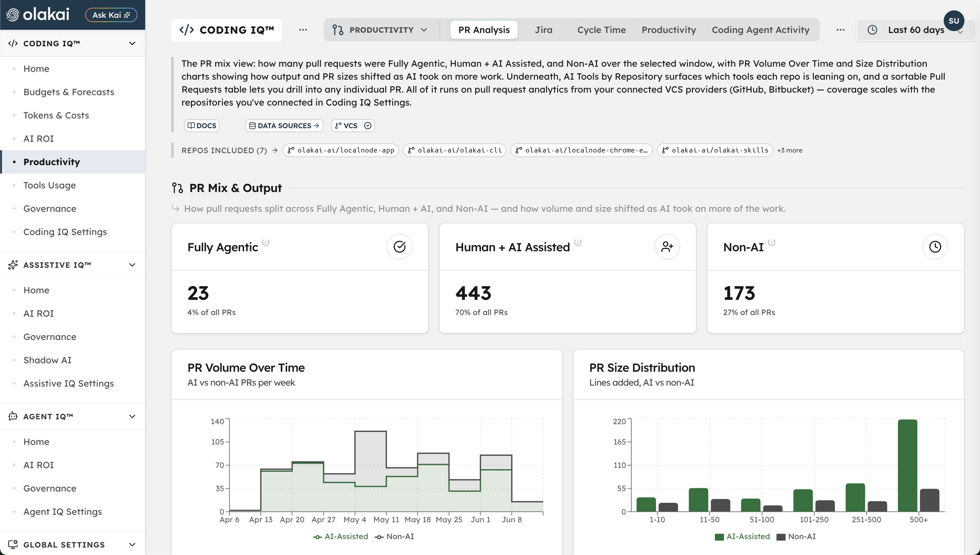
Task: Open Coding IQ Settings
Action: [x=65, y=232]
